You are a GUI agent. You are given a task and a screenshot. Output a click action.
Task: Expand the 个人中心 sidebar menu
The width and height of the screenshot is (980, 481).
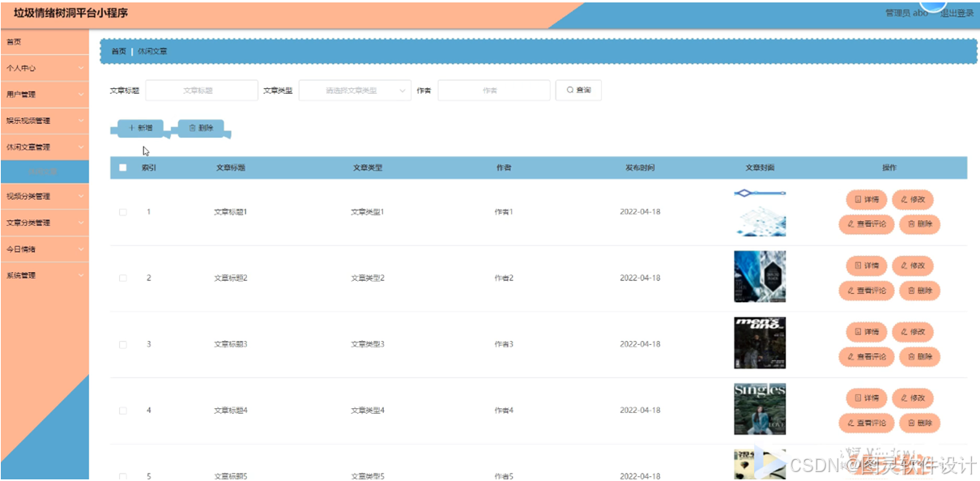coord(45,68)
